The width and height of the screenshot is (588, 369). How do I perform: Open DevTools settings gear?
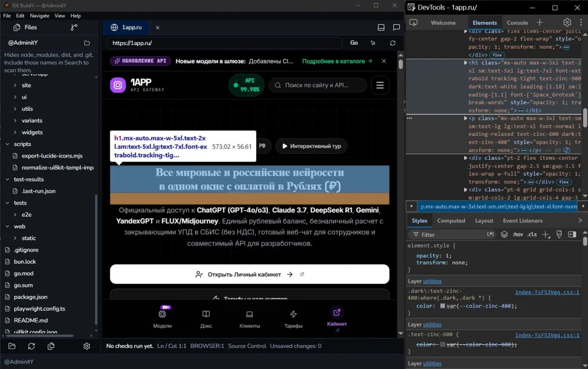pos(567,22)
